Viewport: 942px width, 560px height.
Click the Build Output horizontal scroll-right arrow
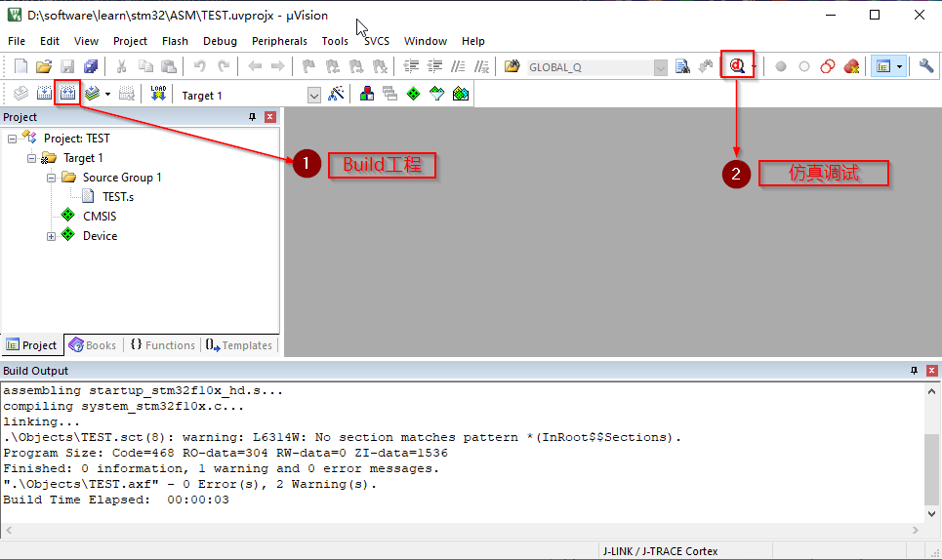coord(915,530)
